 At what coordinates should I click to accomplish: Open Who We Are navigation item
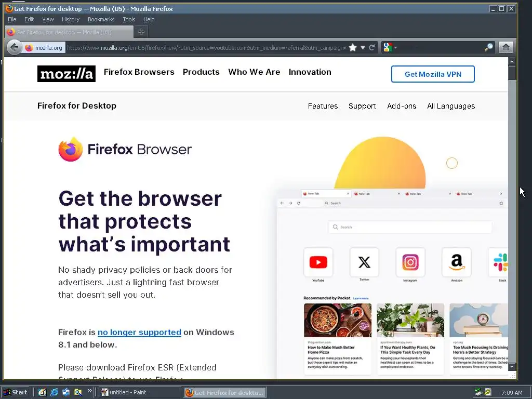click(x=254, y=72)
